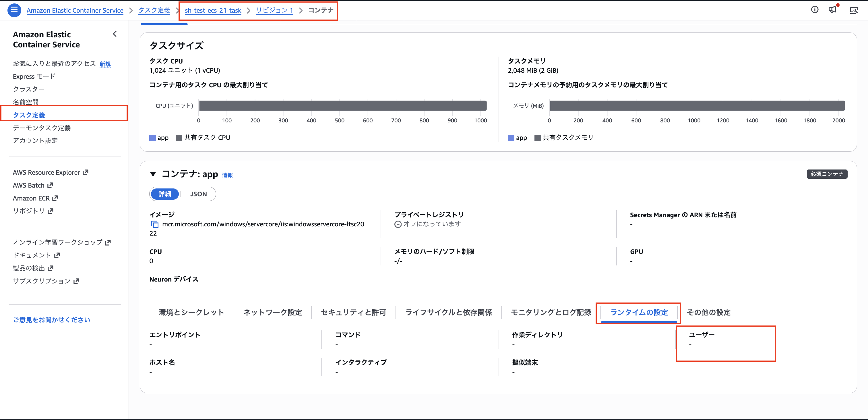Open アカウント設定 in sidebar

(35, 140)
